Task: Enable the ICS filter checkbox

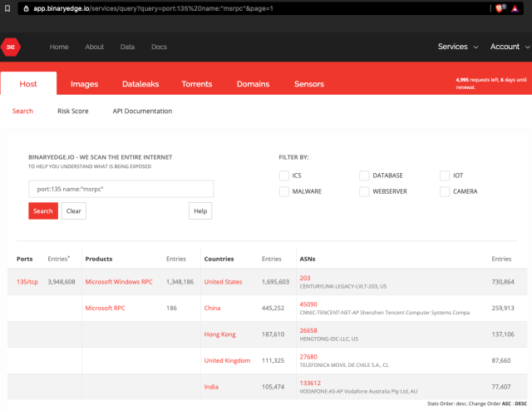Action: (284, 176)
